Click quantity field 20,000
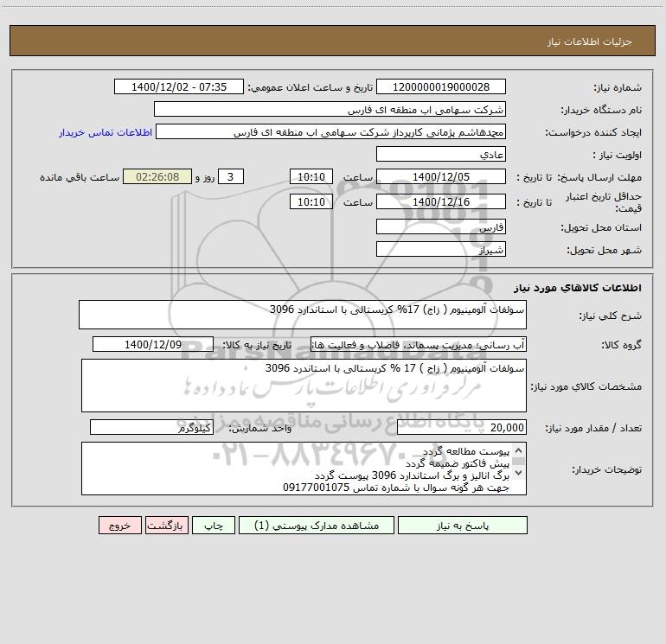The width and height of the screenshot is (666, 644). coord(462,427)
